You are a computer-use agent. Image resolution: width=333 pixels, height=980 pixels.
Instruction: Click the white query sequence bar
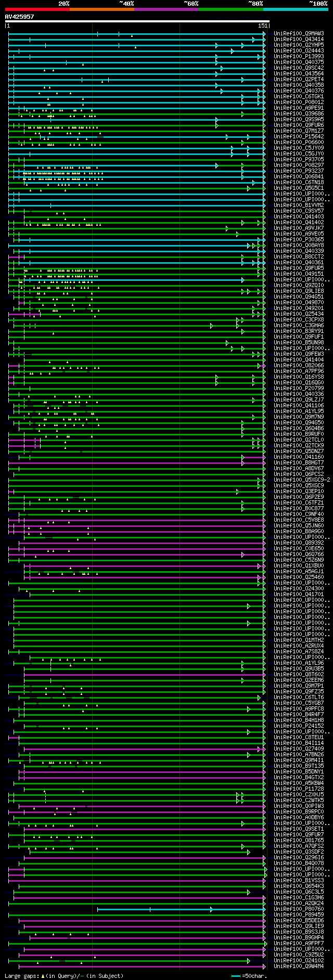137,21
